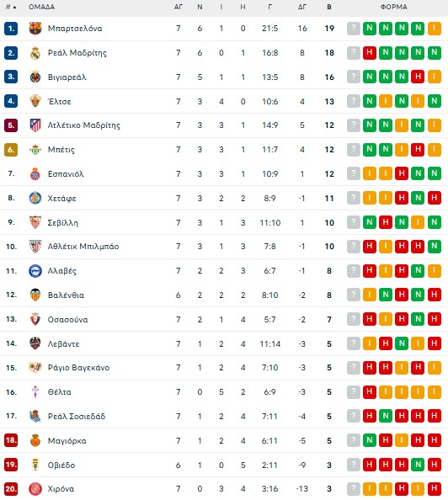
Task: Click the Βαλένθια bat crest icon
Action: point(35,295)
